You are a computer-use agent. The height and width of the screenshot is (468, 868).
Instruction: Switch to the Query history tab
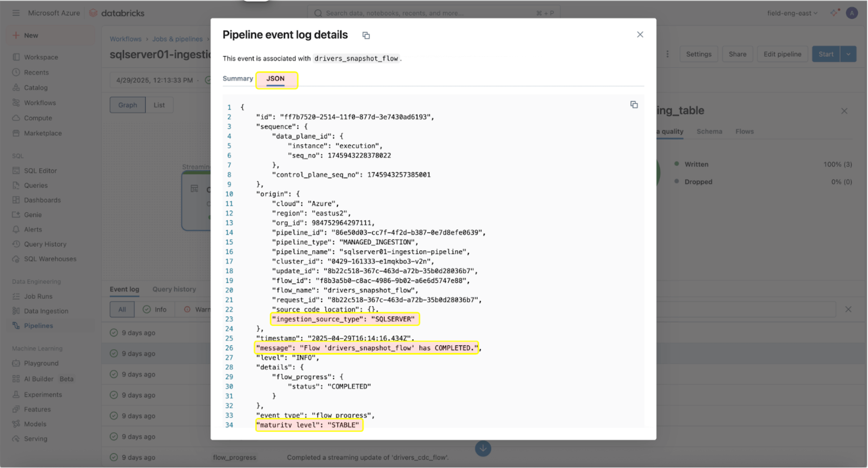pyautogui.click(x=174, y=289)
